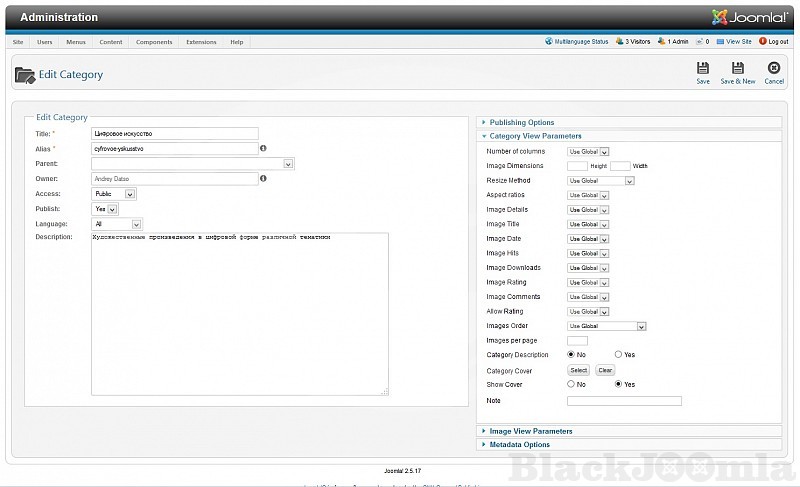Open the Parent category dropdown

click(288, 164)
